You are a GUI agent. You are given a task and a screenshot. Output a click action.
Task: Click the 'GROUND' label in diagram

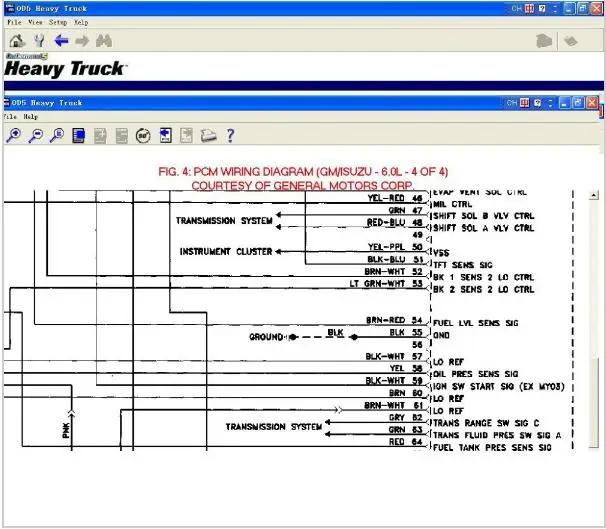pyautogui.click(x=266, y=337)
